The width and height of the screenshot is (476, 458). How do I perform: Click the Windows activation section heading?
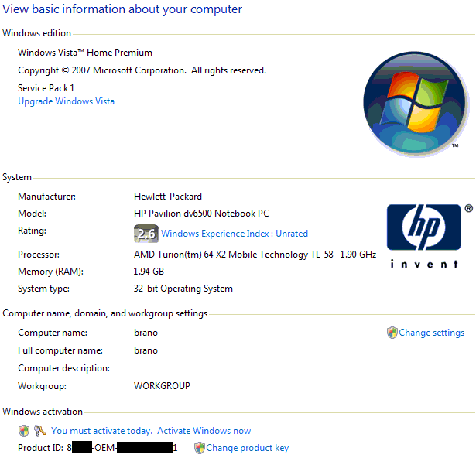tap(43, 412)
